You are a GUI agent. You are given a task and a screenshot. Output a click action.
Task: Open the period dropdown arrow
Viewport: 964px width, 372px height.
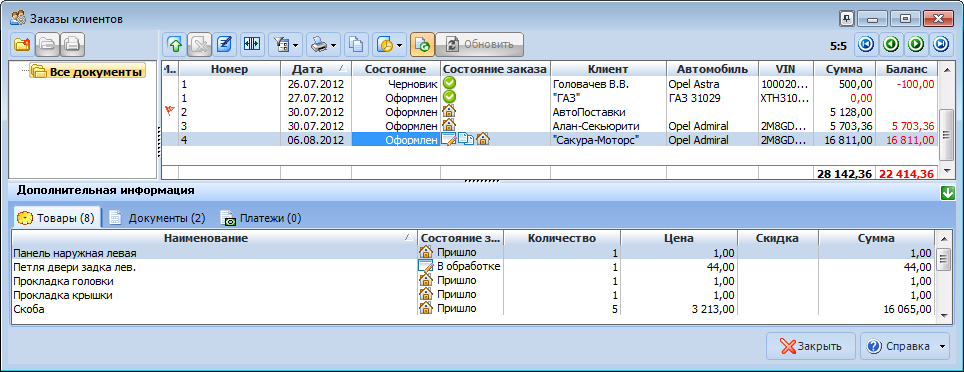[400, 45]
